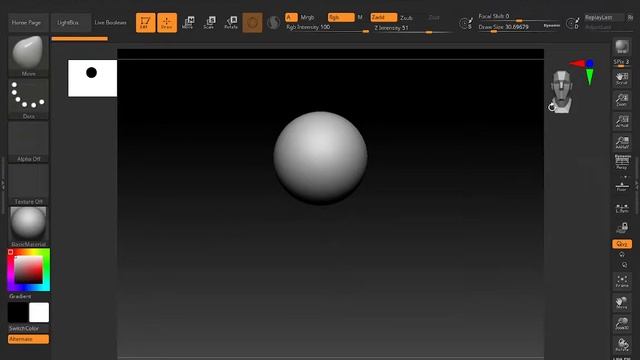Toggle the A alpha channel button

point(291,17)
